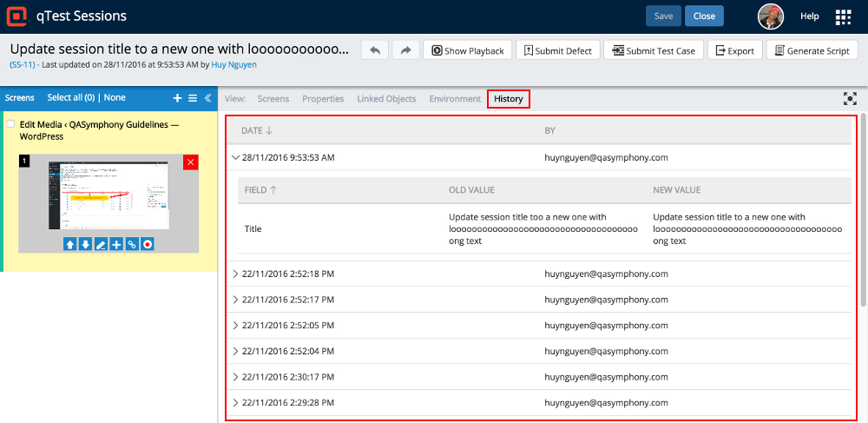Image resolution: width=868 pixels, height=423 pixels.
Task: Click None in Screens panel header
Action: click(115, 98)
